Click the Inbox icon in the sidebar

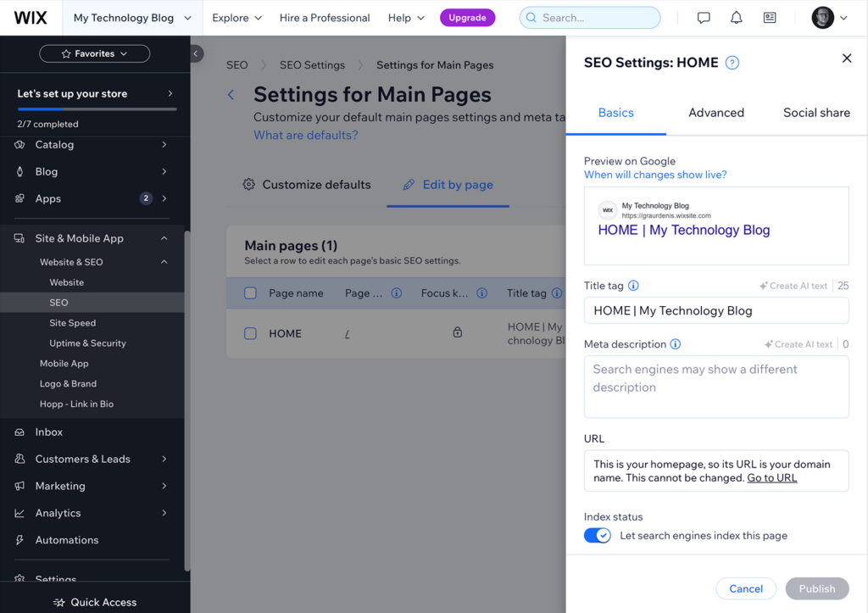click(19, 432)
